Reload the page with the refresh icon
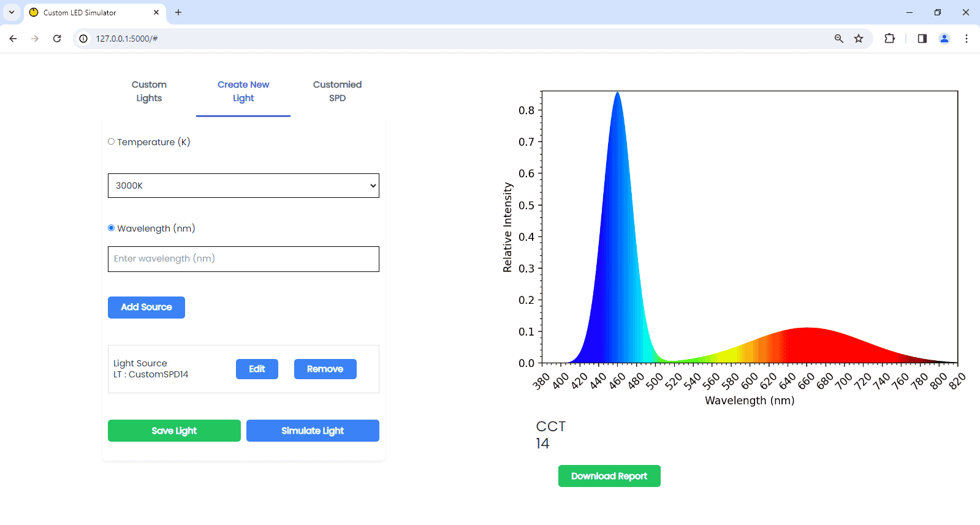This screenshot has width=980, height=525. [x=57, y=39]
